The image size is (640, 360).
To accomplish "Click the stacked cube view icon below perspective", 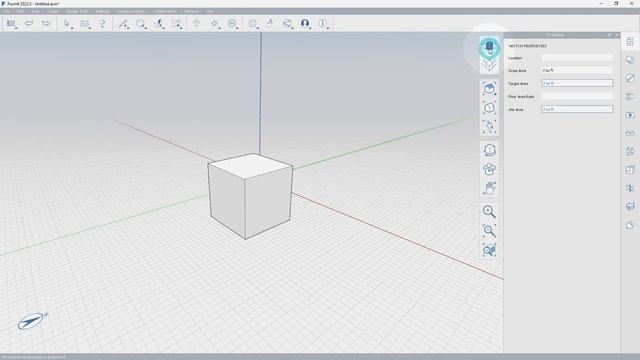I will [x=489, y=65].
